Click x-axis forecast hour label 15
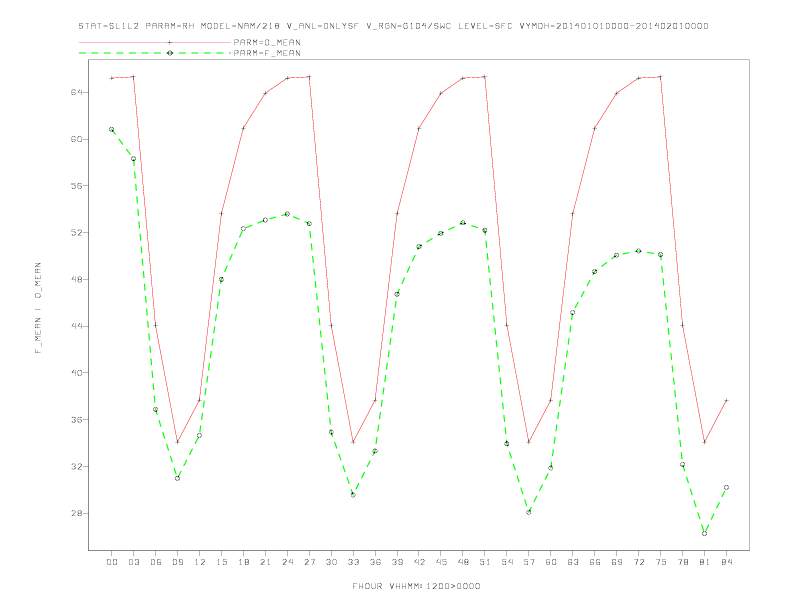This screenshot has width=792, height=612. 221,562
